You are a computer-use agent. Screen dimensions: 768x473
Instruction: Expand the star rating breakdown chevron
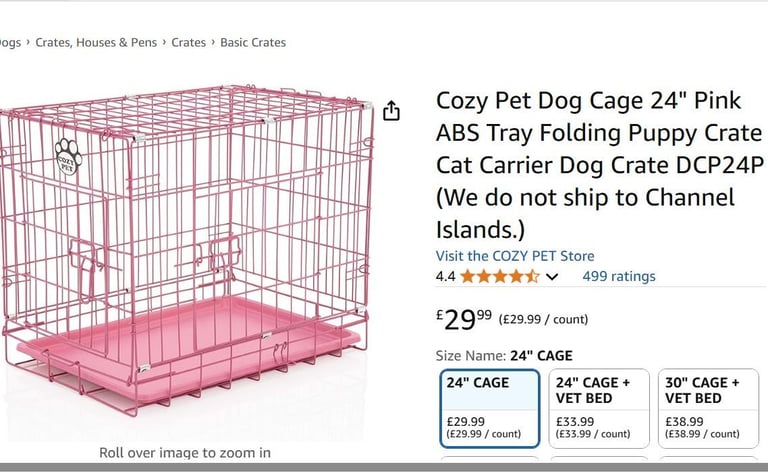coord(552,277)
